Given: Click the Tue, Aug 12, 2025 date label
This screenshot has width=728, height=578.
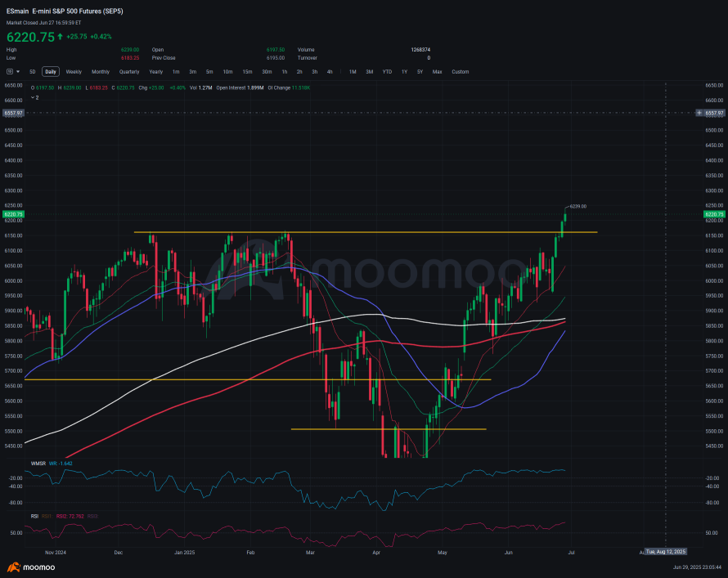Looking at the screenshot, I should [x=666, y=552].
